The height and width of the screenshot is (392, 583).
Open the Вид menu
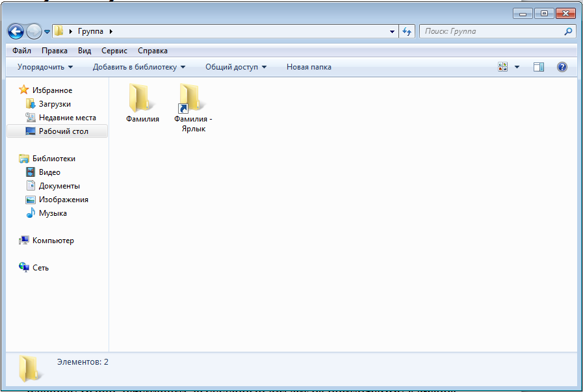tap(84, 51)
